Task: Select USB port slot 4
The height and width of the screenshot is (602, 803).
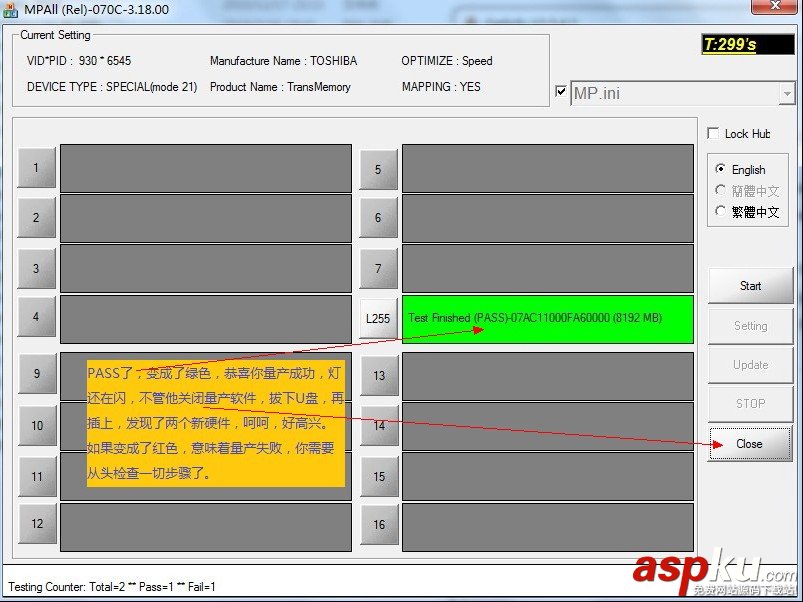Action: [x=36, y=318]
